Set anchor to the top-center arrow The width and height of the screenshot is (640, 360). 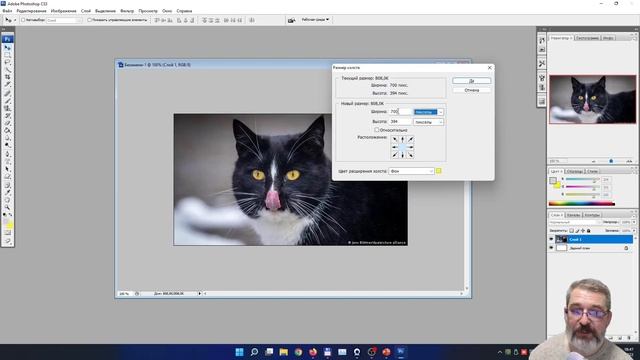point(402,139)
